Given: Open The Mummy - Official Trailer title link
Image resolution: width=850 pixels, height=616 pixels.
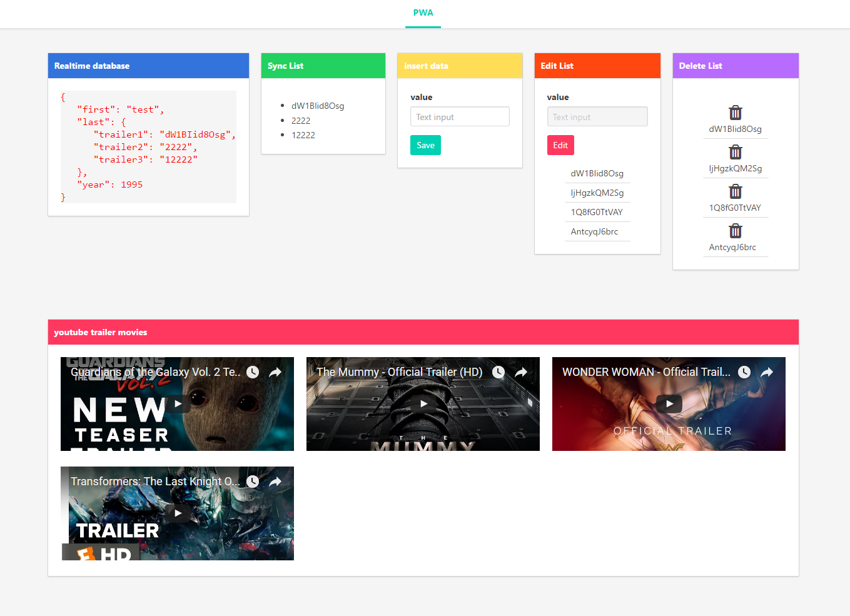Looking at the screenshot, I should pos(400,372).
